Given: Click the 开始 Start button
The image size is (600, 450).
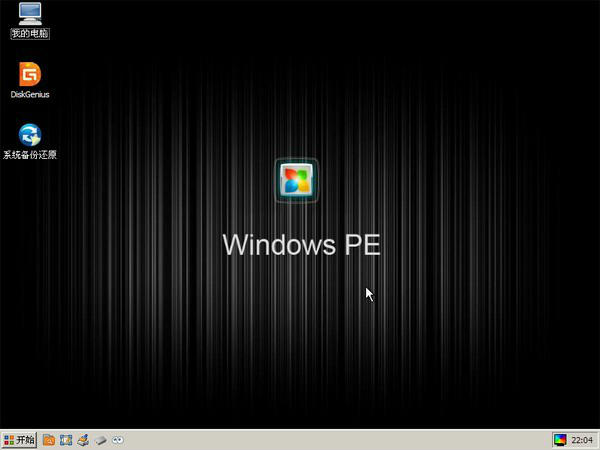Looking at the screenshot, I should tap(19, 440).
